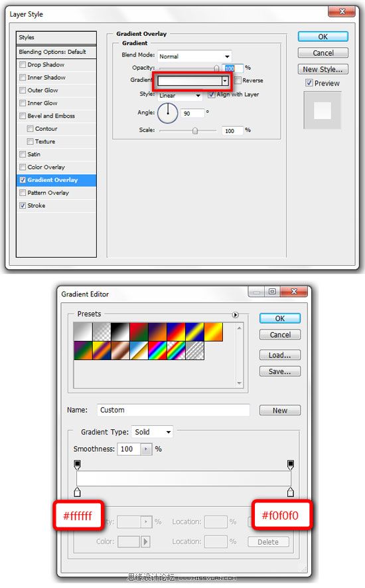Select the left opacity stop above gradient bar
365x588 pixels.
pyautogui.click(x=77, y=465)
